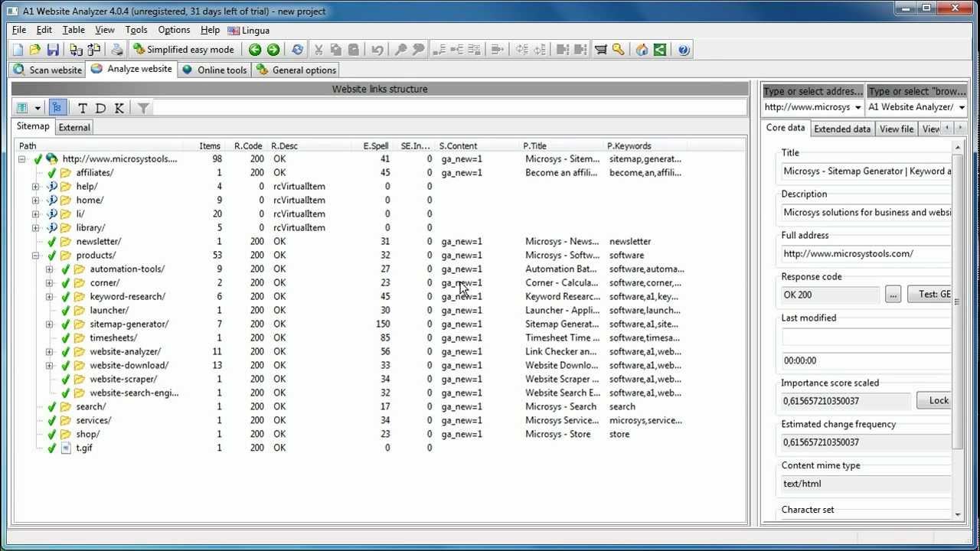This screenshot has width=980, height=551.
Task: Toggle the K keywords filter button
Action: tap(119, 108)
